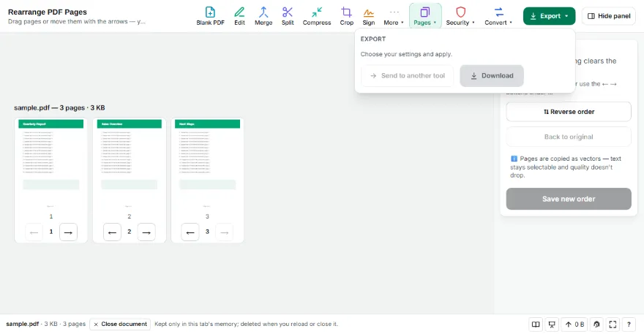Expand the More tools dropdown
This screenshot has width=644, height=334.
click(x=394, y=16)
